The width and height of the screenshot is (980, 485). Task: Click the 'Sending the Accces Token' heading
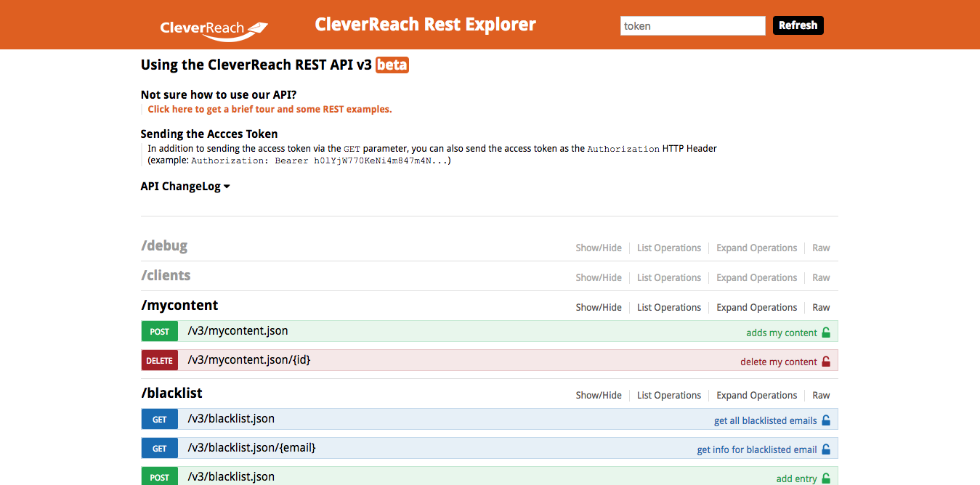pyautogui.click(x=209, y=134)
